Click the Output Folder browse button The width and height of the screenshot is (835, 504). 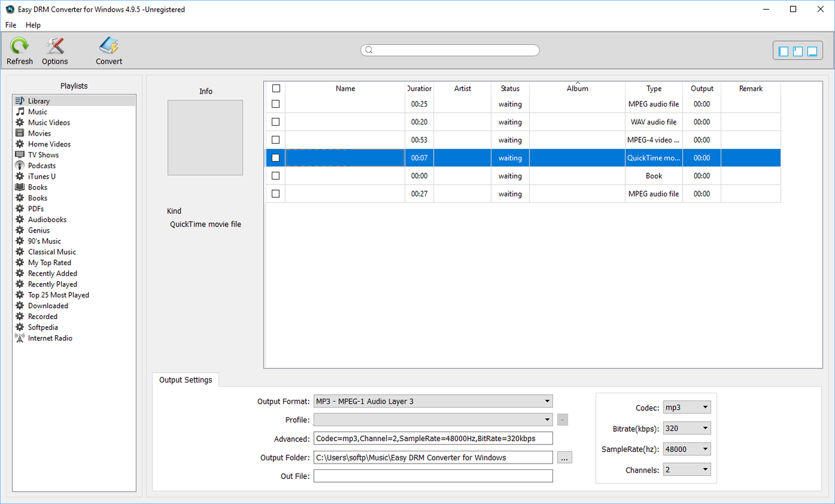click(564, 457)
